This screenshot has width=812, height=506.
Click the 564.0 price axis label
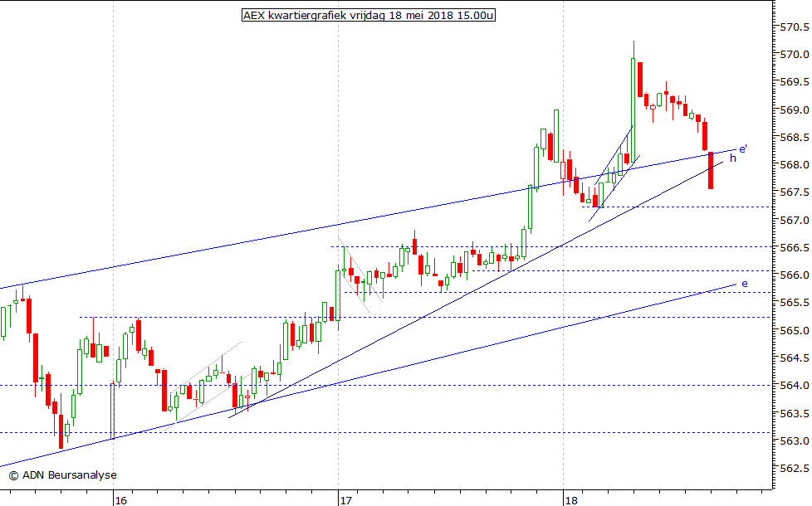(x=795, y=386)
